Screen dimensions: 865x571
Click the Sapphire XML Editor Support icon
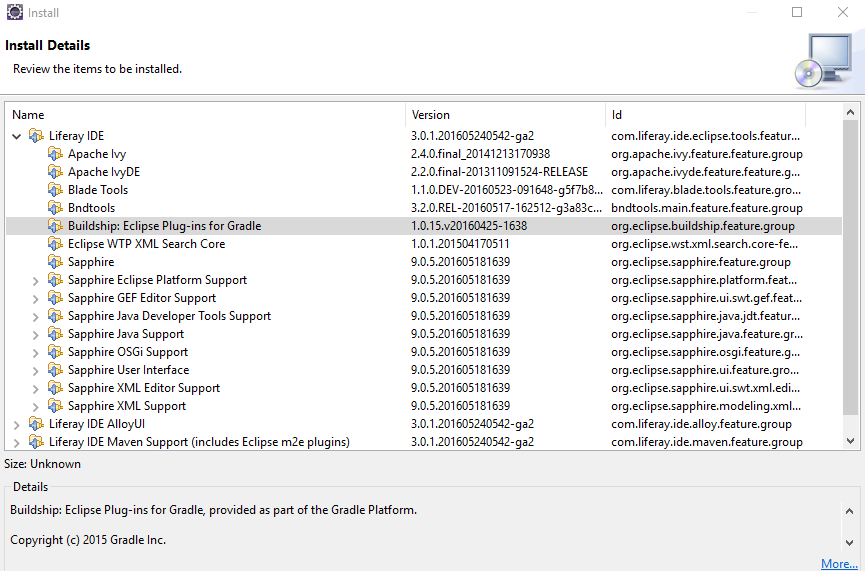tap(55, 388)
